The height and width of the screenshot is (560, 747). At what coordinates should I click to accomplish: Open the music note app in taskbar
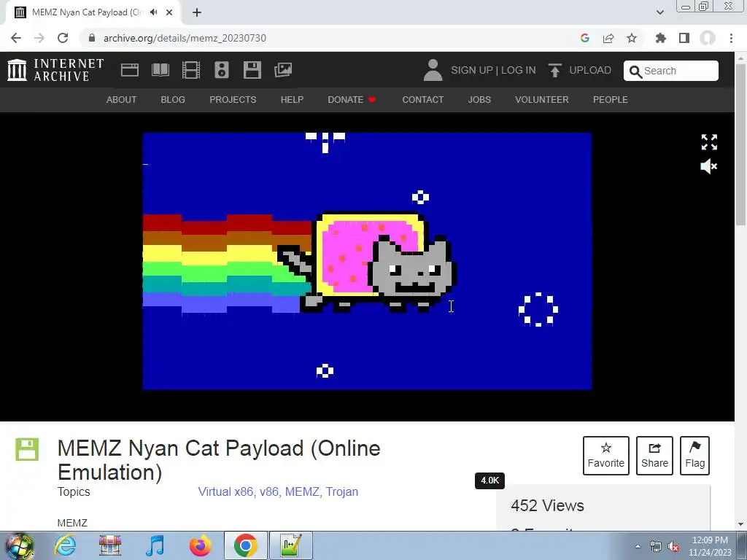pos(155,545)
